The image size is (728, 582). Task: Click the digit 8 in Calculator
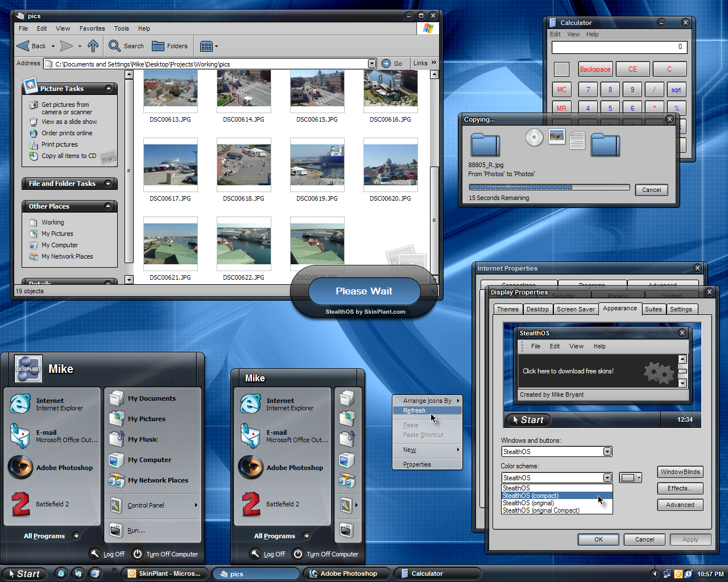pyautogui.click(x=610, y=90)
